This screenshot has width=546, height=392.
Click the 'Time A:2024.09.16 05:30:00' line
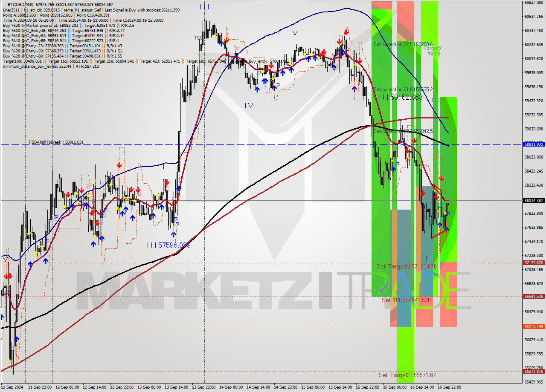84,20
